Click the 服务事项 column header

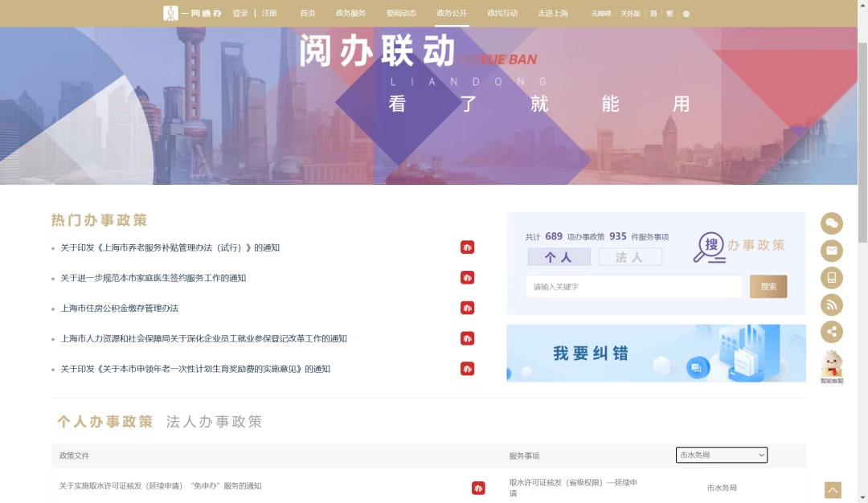point(524,456)
